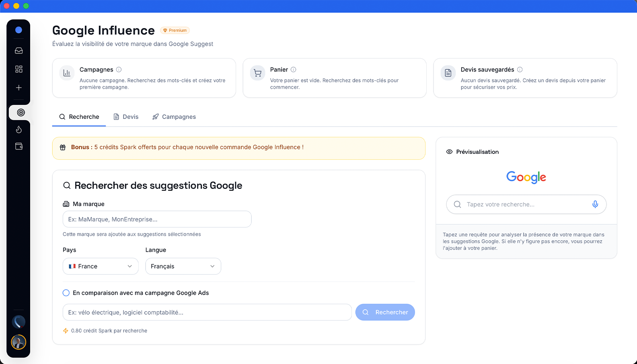Image resolution: width=637 pixels, height=364 pixels.
Task: Open the user profile photo avatar
Action: point(18,342)
